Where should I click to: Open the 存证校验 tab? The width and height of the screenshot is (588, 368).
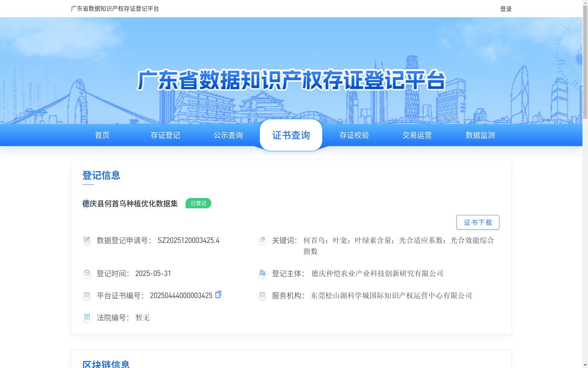354,135
